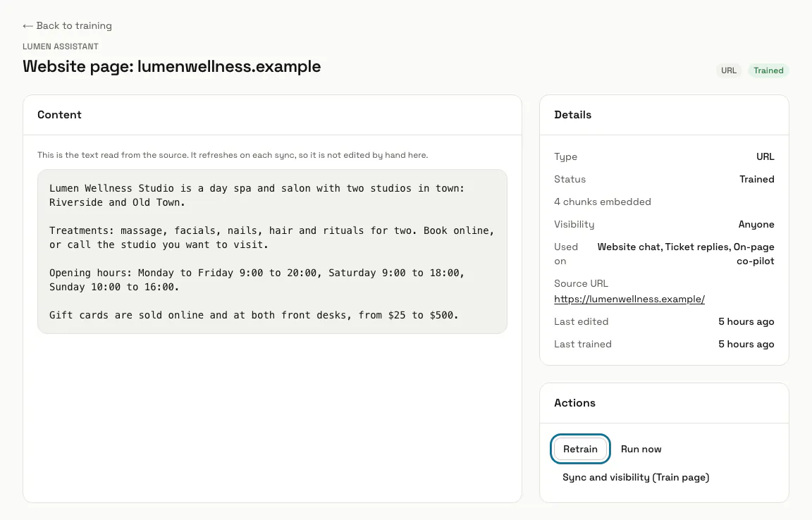Go back via Back to training link
The width and height of the screenshot is (812, 520).
point(68,25)
